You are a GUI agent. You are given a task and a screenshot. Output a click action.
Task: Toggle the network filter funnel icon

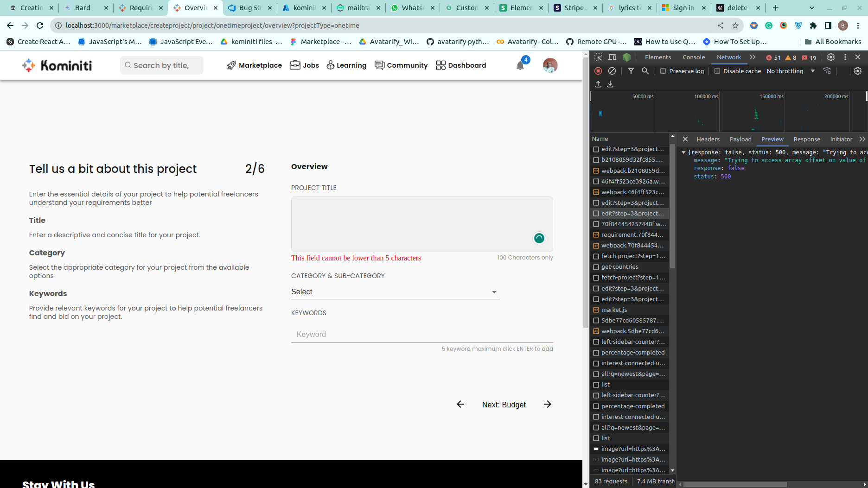click(x=631, y=71)
